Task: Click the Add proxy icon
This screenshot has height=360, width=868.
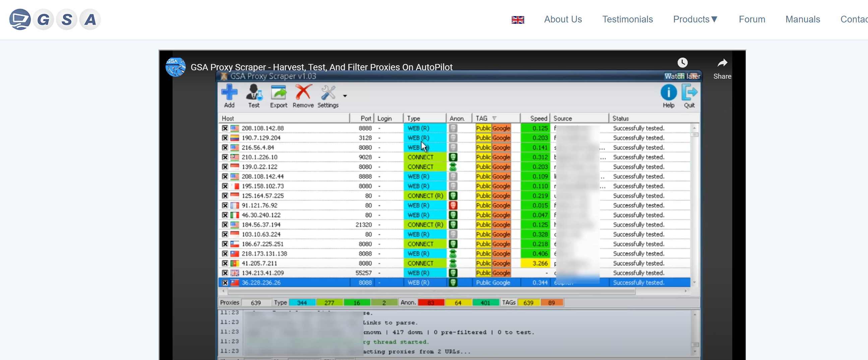Action: (x=229, y=92)
